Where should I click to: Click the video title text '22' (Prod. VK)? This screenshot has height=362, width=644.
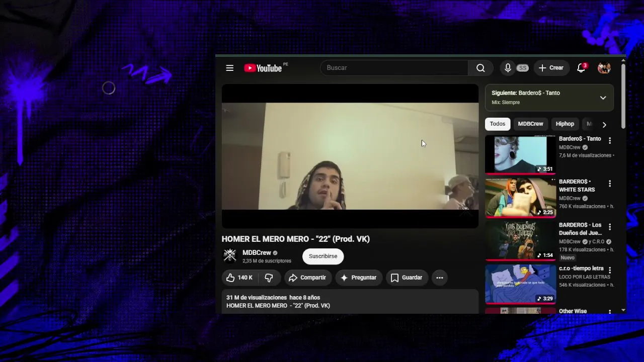(296, 239)
